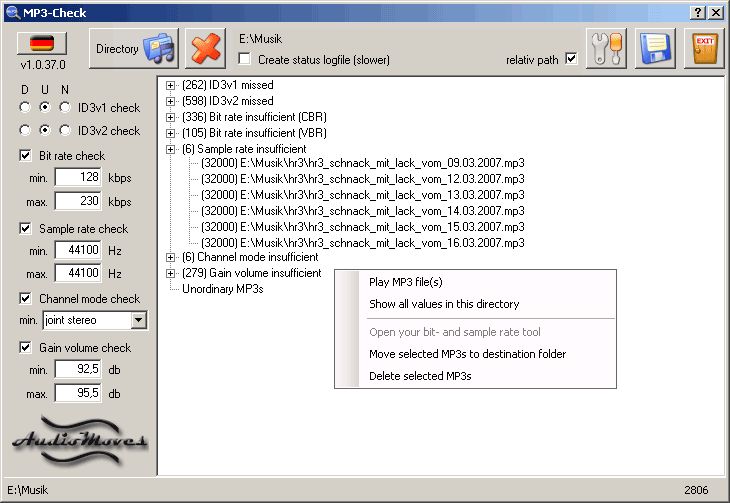Quit via the orange EXIT door icon

(704, 48)
